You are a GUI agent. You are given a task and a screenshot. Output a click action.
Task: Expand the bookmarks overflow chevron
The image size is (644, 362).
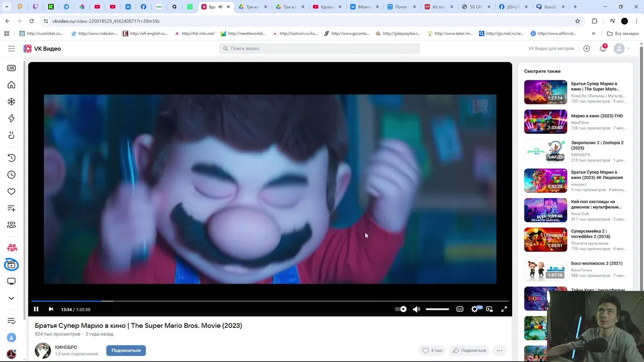click(594, 34)
